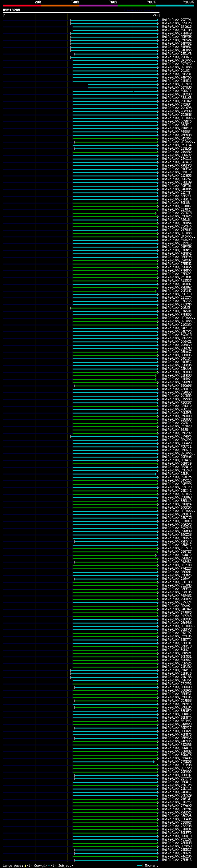Viewport: 197px width, 868px height.
Task: Click hit UniRef100_A7PU49
Action: [x=176, y=33]
